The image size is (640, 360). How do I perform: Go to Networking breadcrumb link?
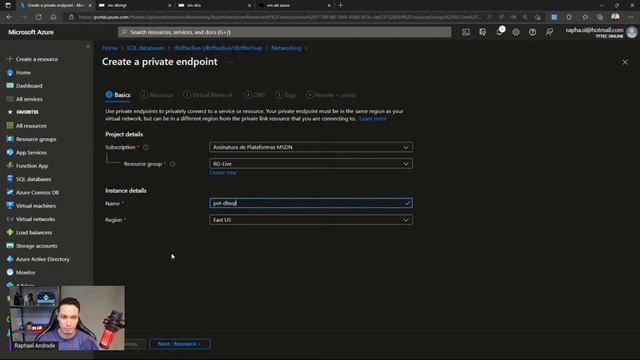(286, 48)
